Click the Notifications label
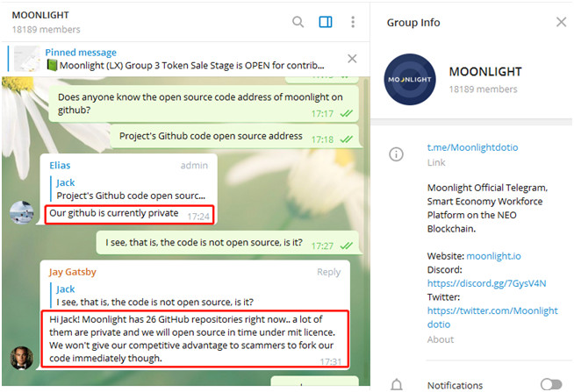This screenshot has height=392, width=574. (x=455, y=385)
